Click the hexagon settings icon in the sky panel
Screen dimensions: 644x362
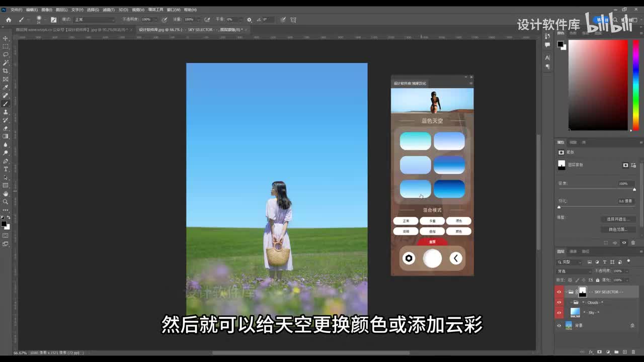pyautogui.click(x=409, y=258)
